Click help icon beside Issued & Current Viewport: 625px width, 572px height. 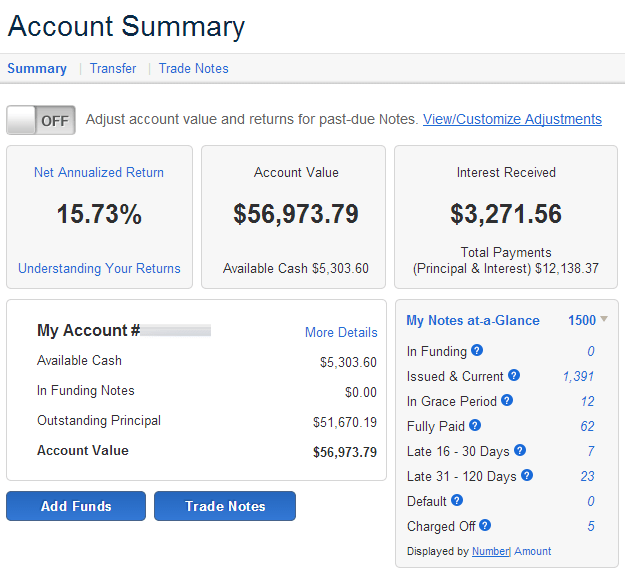514,376
